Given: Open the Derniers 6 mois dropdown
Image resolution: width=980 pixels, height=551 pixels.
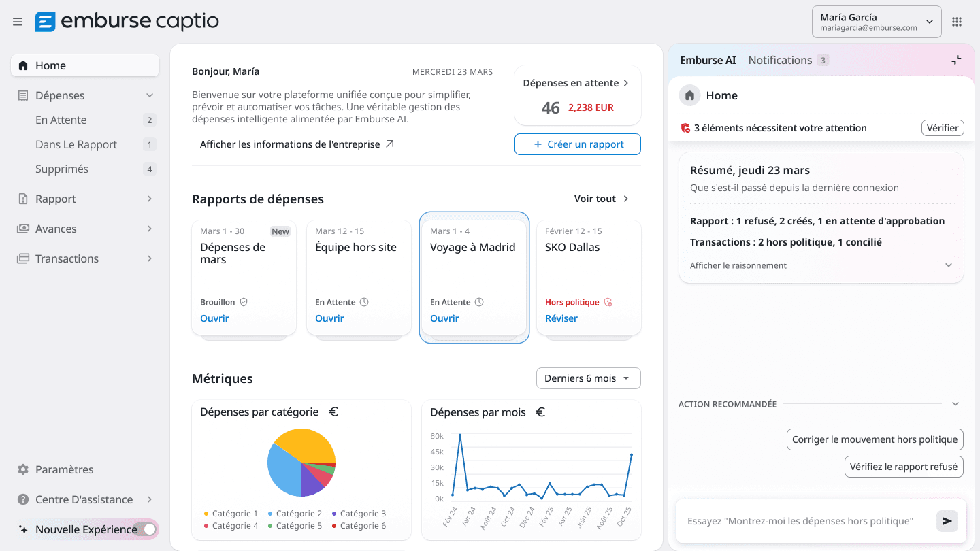Looking at the screenshot, I should (588, 378).
